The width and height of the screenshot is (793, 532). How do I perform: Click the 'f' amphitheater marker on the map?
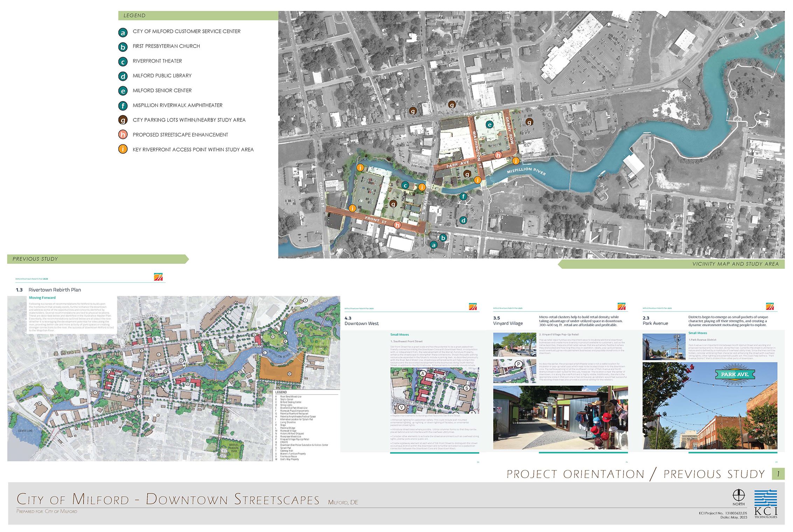(x=463, y=196)
